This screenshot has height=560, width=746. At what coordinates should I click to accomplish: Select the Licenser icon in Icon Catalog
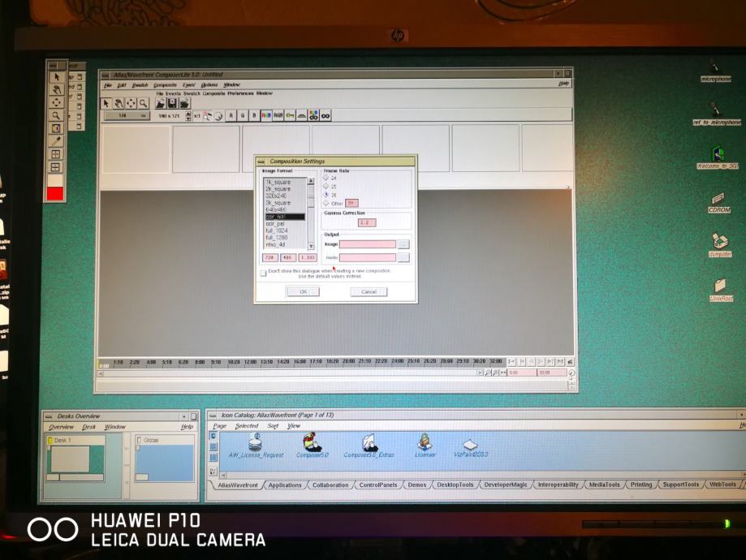point(425,446)
